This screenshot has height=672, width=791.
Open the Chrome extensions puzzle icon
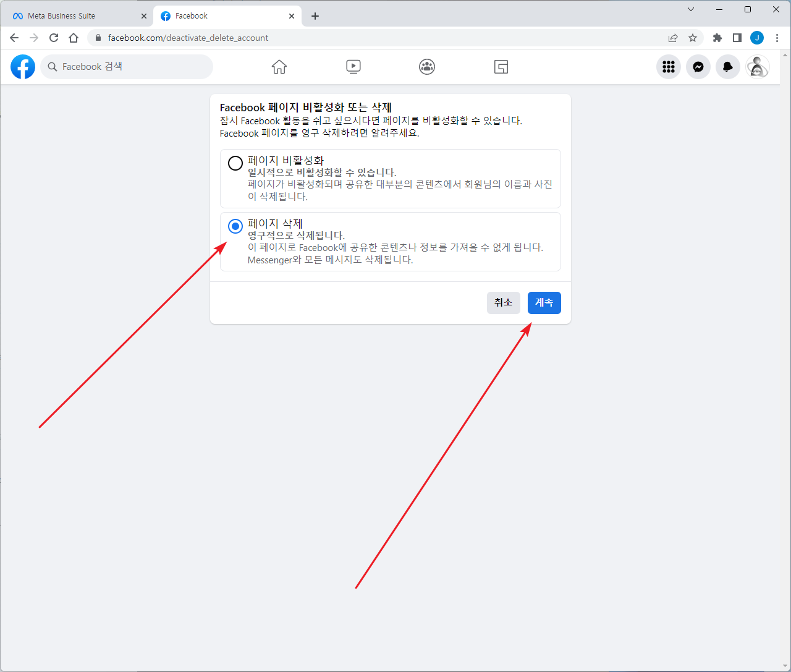tap(717, 38)
